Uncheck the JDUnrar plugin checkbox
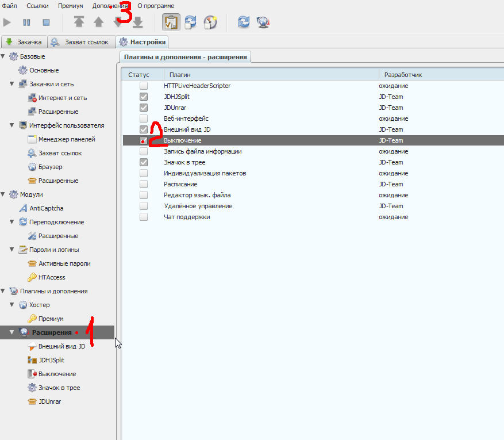 (144, 108)
